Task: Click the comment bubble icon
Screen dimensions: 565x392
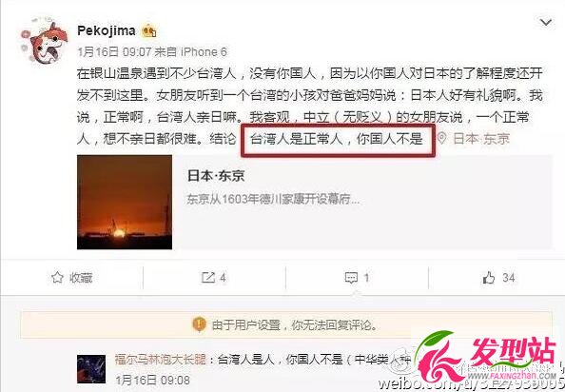Action: (351, 278)
